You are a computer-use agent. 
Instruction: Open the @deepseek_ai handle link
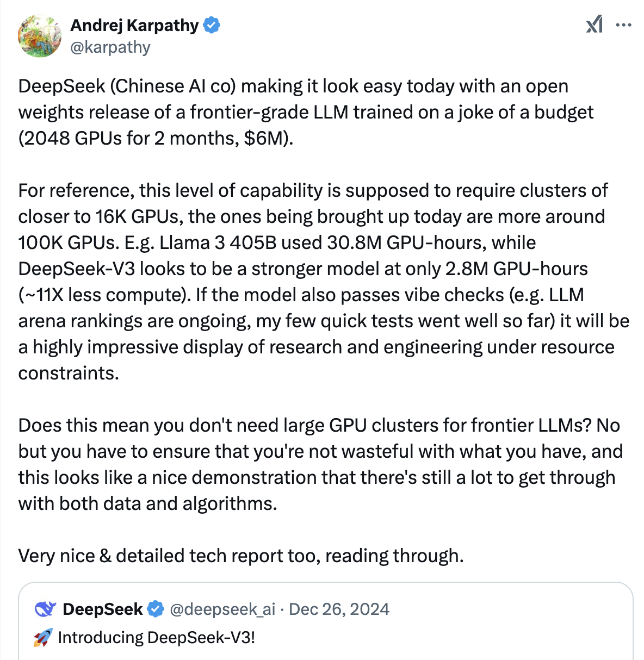[x=222, y=609]
